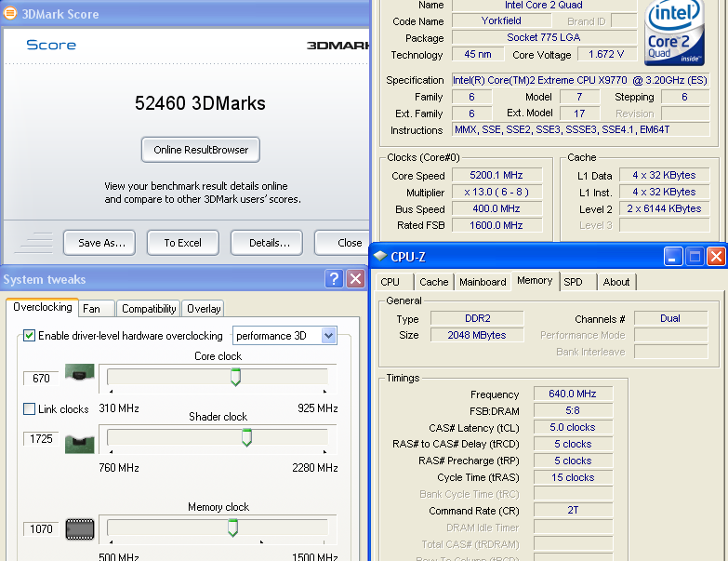Click the core clock GPU chip icon
Viewport: 728px width, 561px height.
tap(79, 372)
